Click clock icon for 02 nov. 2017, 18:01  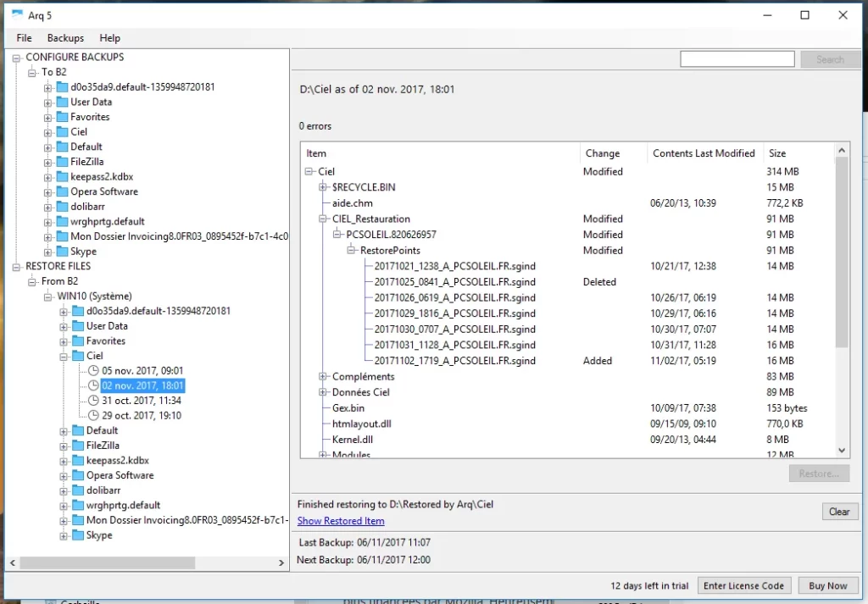pos(93,385)
